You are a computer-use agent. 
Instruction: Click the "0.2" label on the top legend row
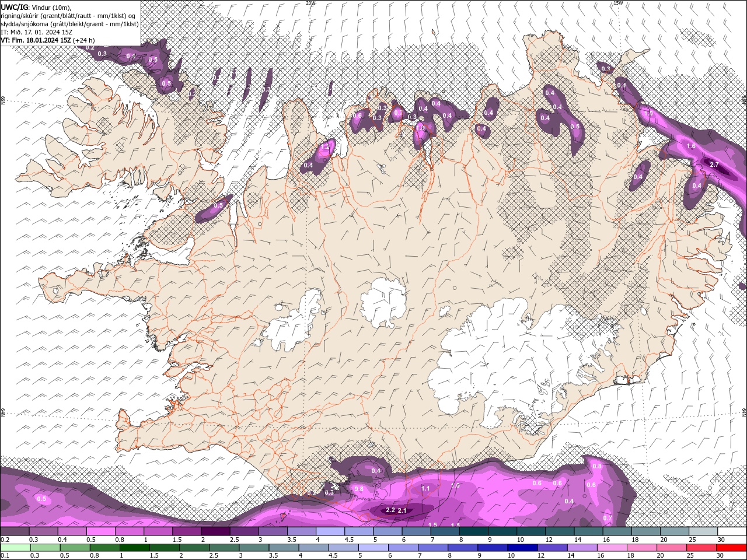(5, 540)
